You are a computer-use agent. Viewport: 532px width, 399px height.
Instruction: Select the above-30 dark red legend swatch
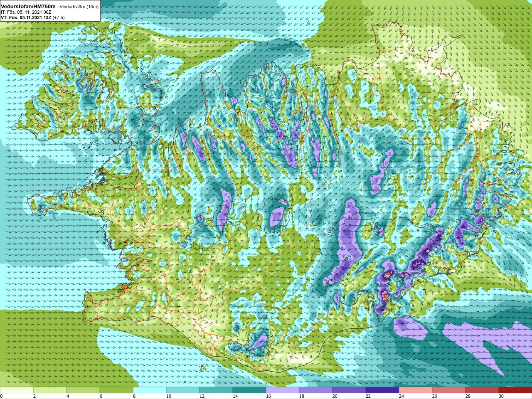[515, 390]
